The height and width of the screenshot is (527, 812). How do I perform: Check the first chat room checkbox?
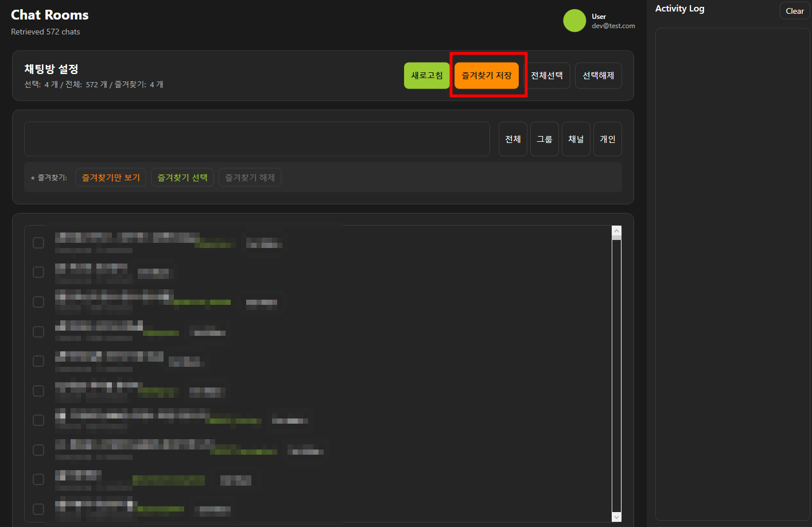(x=38, y=243)
